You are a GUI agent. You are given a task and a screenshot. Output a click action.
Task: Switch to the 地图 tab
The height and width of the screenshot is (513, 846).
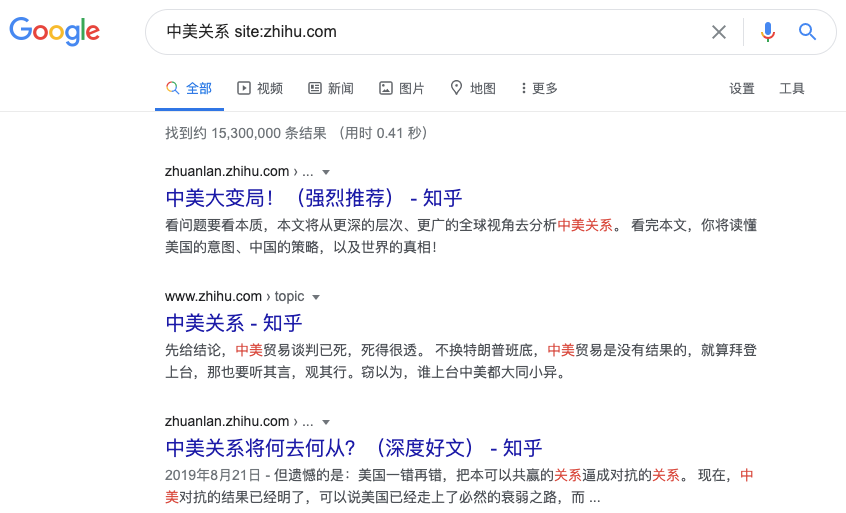(473, 88)
